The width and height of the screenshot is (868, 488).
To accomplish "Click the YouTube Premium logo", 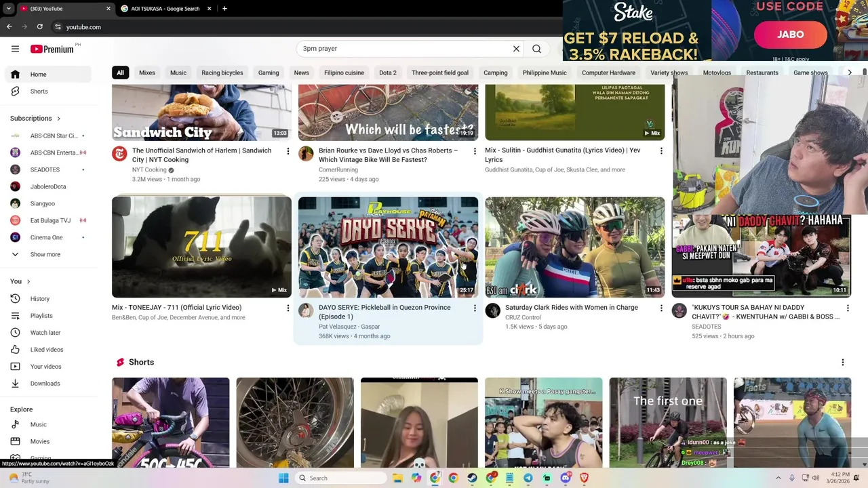I will coord(53,49).
